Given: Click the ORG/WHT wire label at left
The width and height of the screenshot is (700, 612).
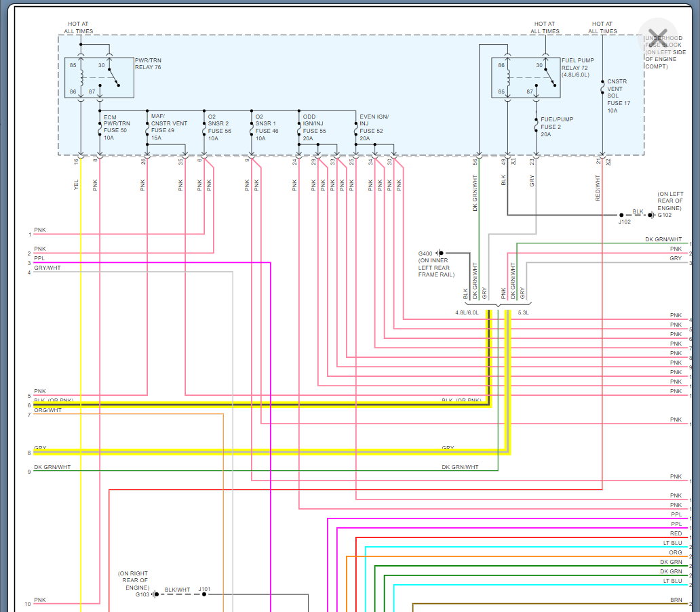Looking at the screenshot, I should [47, 410].
